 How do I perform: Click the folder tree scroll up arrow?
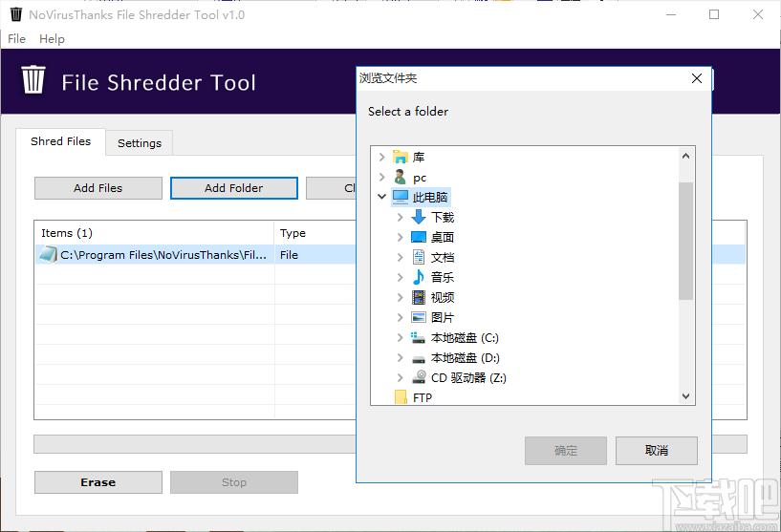point(685,156)
